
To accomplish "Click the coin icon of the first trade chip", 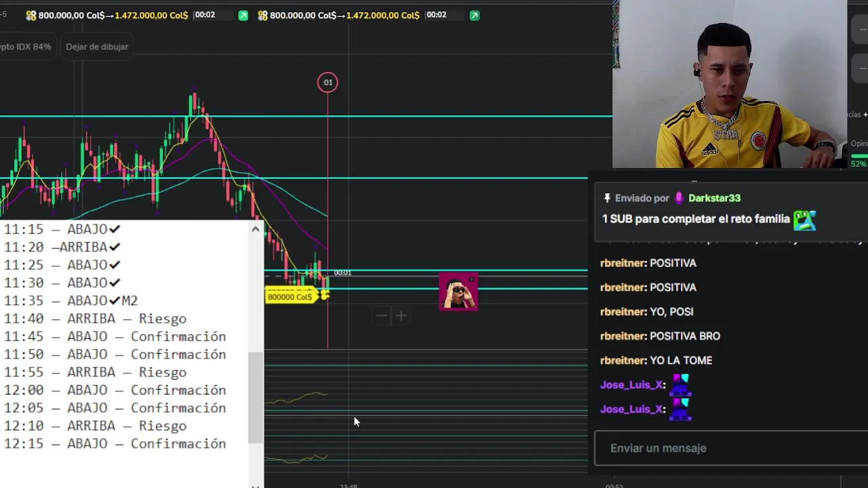I will pyautogui.click(x=31, y=15).
